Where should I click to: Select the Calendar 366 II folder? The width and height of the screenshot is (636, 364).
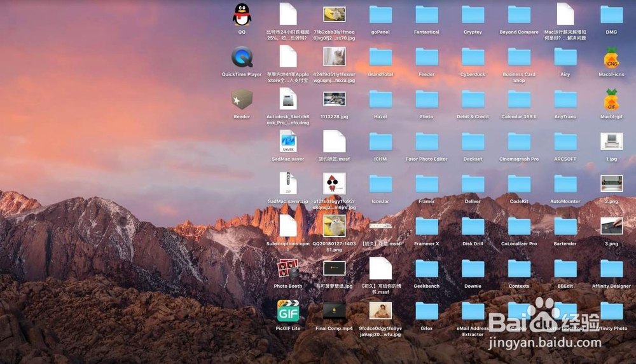tap(519, 100)
